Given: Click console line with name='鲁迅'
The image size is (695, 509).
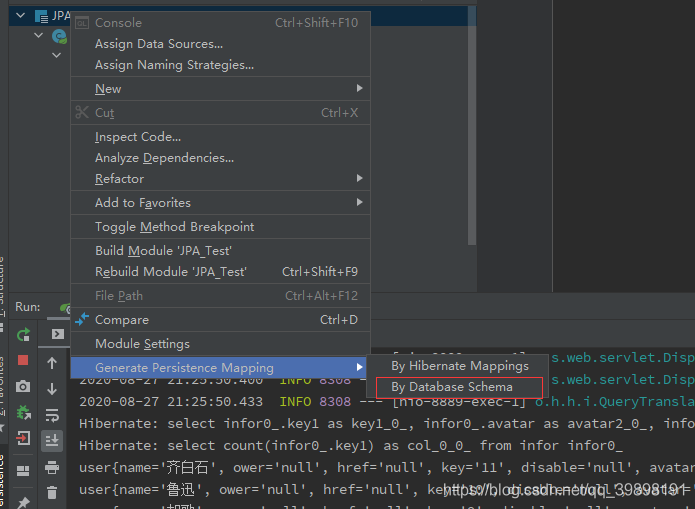Looking at the screenshot, I should 387,489.
